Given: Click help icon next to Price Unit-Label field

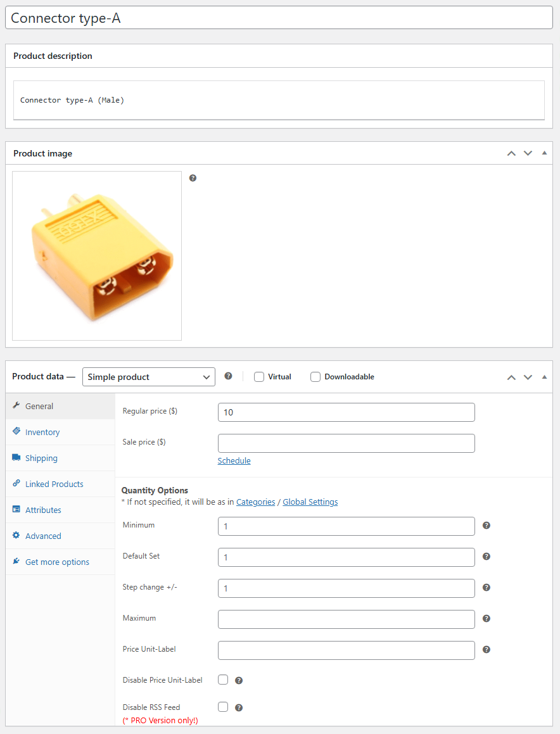Looking at the screenshot, I should [487, 650].
